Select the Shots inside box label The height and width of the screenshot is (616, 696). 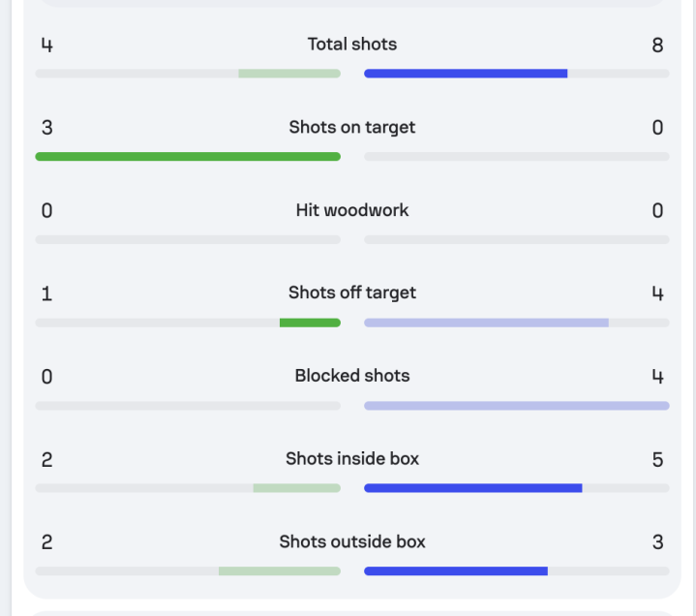tap(352, 459)
